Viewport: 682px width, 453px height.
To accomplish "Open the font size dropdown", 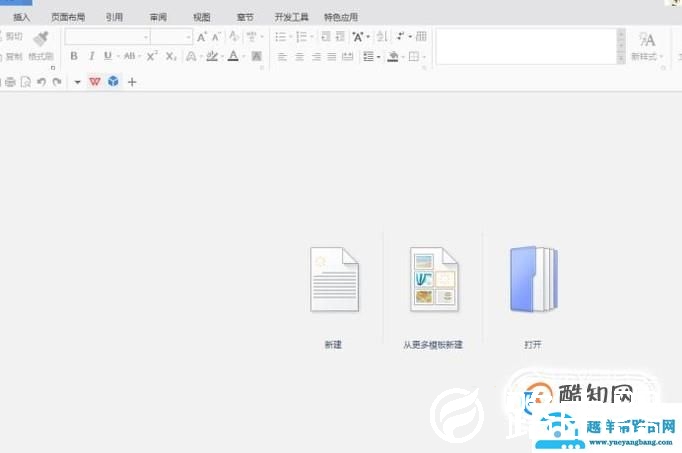I will tap(188, 37).
